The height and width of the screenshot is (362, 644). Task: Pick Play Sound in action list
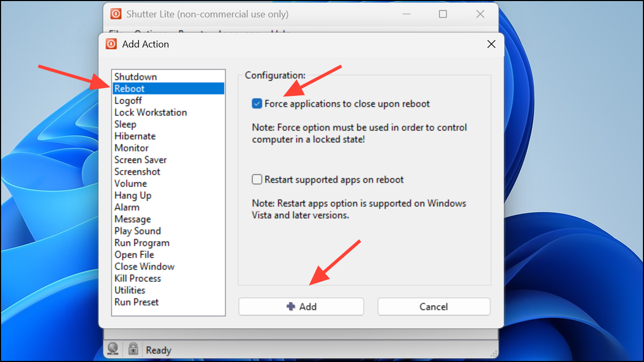(x=169, y=231)
